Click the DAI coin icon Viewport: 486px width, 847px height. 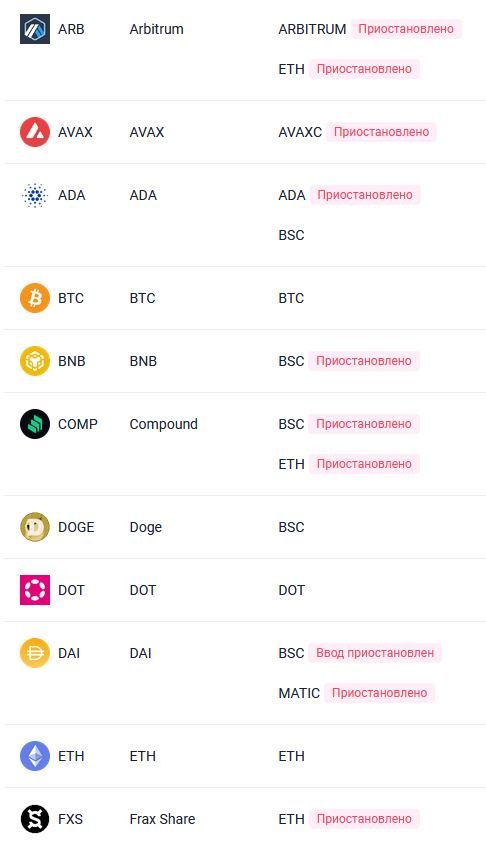(x=35, y=653)
